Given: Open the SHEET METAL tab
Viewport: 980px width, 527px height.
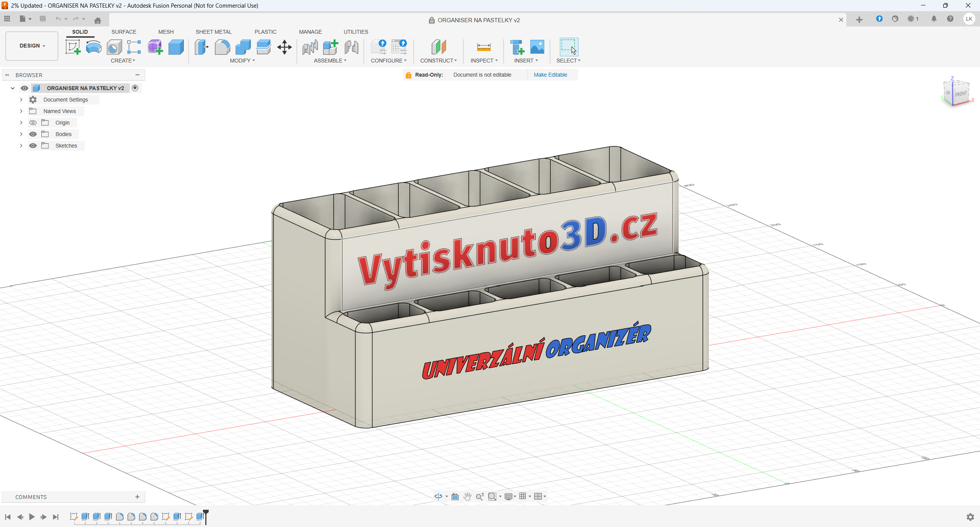Looking at the screenshot, I should tap(213, 32).
